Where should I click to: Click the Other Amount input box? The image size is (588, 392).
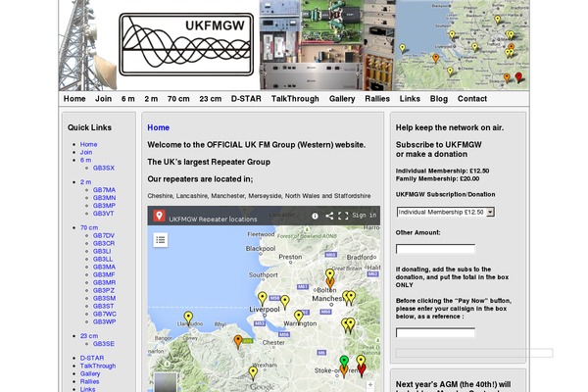coord(435,249)
